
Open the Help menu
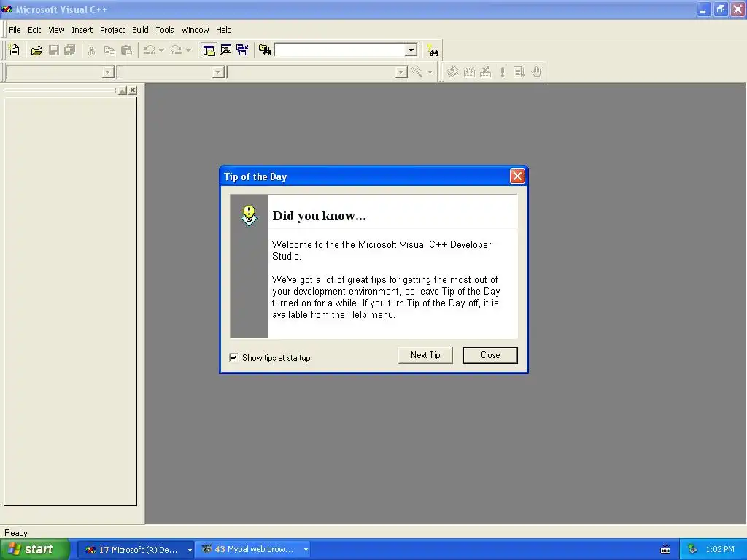click(x=223, y=30)
